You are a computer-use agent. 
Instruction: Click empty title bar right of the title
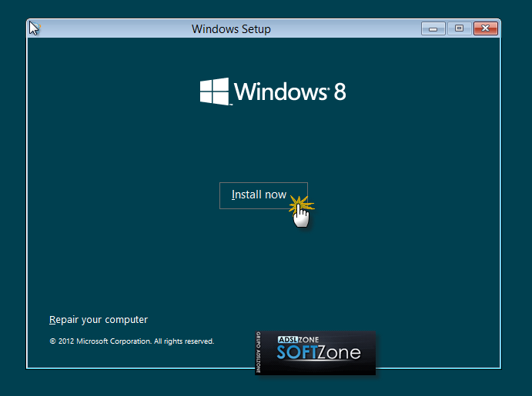click(x=346, y=29)
